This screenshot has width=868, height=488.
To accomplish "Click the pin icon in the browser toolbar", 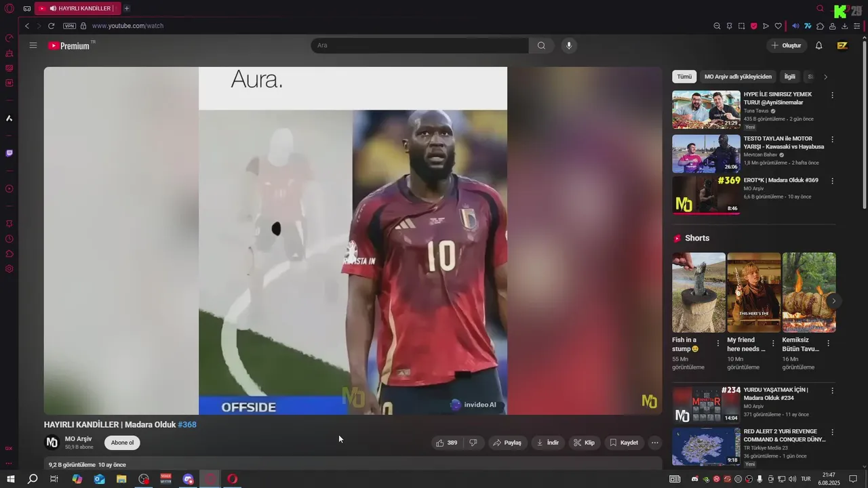I will point(729,26).
